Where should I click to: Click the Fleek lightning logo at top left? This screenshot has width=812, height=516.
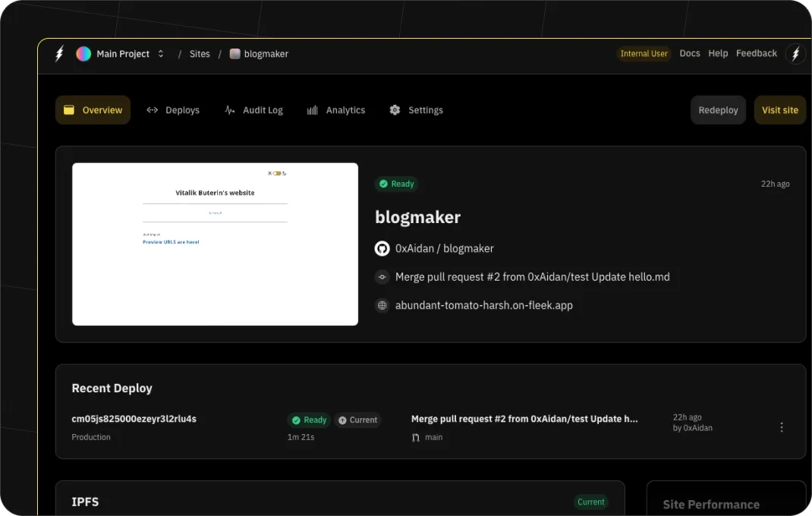pyautogui.click(x=60, y=54)
